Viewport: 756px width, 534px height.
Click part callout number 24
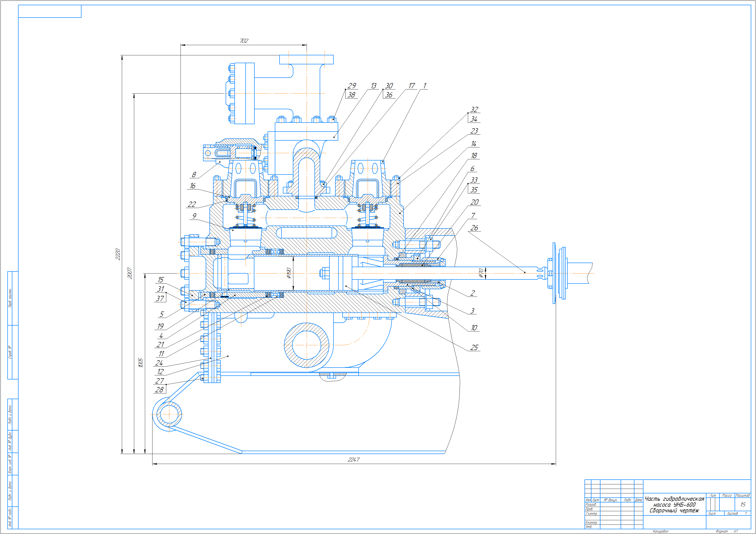point(159,363)
